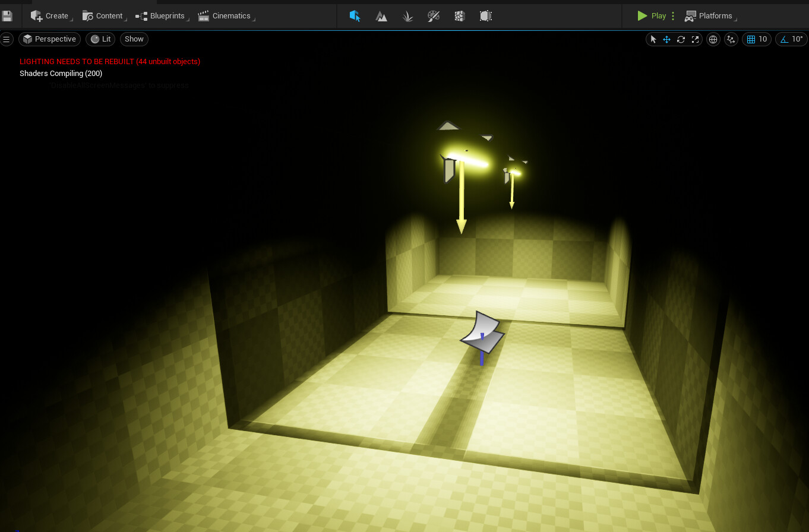
Task: Pick the scale objects tool
Action: click(695, 39)
